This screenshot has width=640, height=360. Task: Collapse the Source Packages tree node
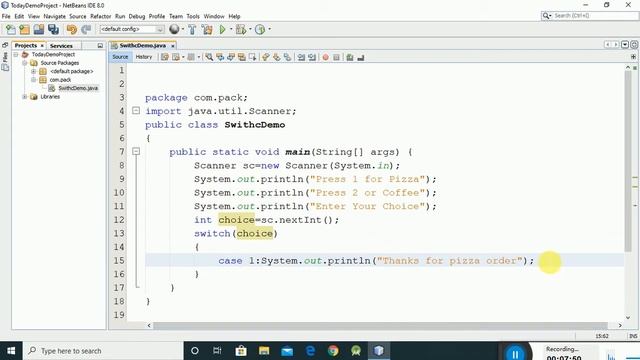pyautogui.click(x=24, y=63)
